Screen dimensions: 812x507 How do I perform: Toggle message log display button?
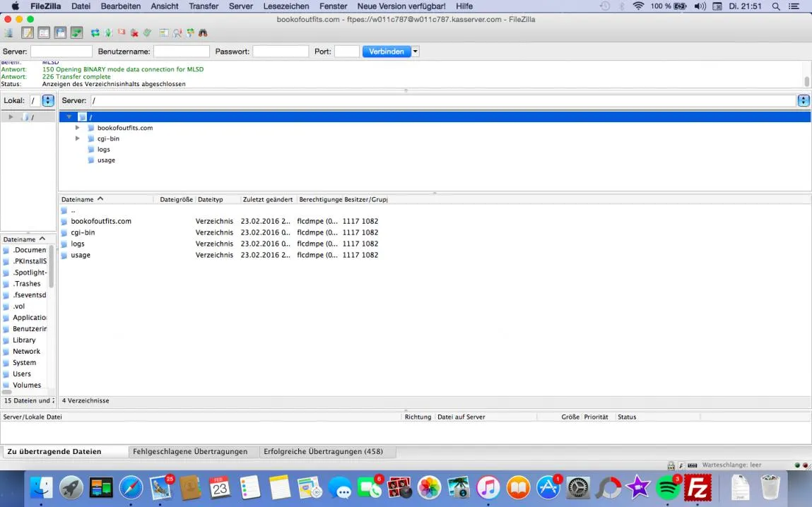[x=28, y=33]
